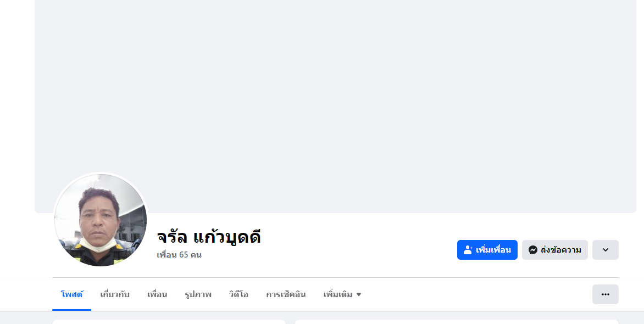Screen dimensions: 644x324
Task: Click the right content card below the tabs
Action: [456, 322]
